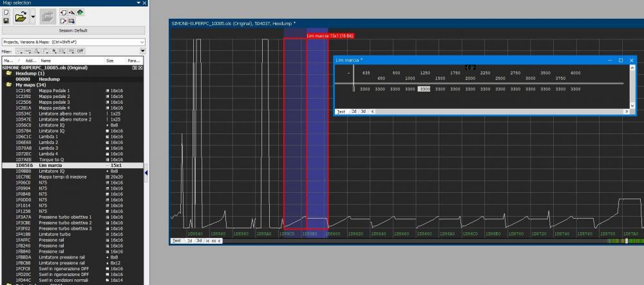Screen dimensions: 644x285
Task: Click the import map icon with red arrow
Action: point(62,12)
